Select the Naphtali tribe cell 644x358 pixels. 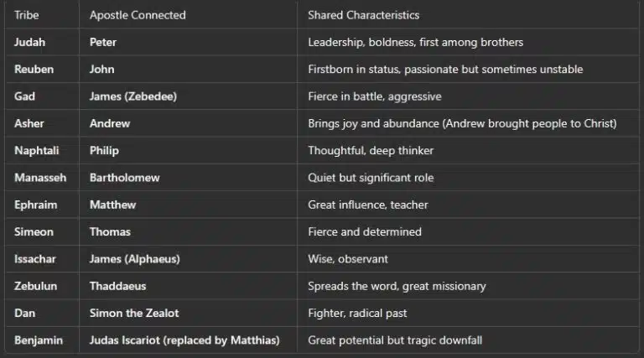click(36, 150)
